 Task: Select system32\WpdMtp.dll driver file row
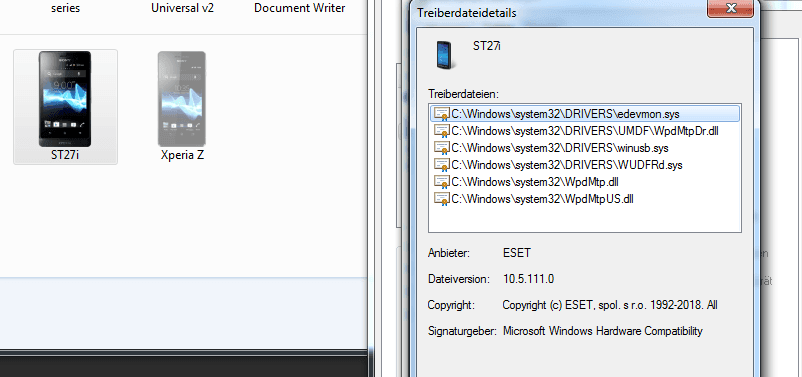click(x=585, y=182)
